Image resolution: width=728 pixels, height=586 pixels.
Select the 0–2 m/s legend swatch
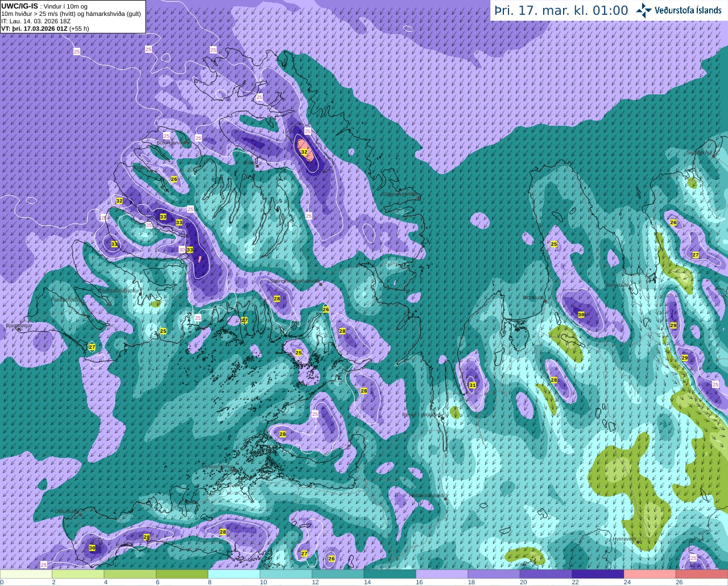tap(26, 574)
